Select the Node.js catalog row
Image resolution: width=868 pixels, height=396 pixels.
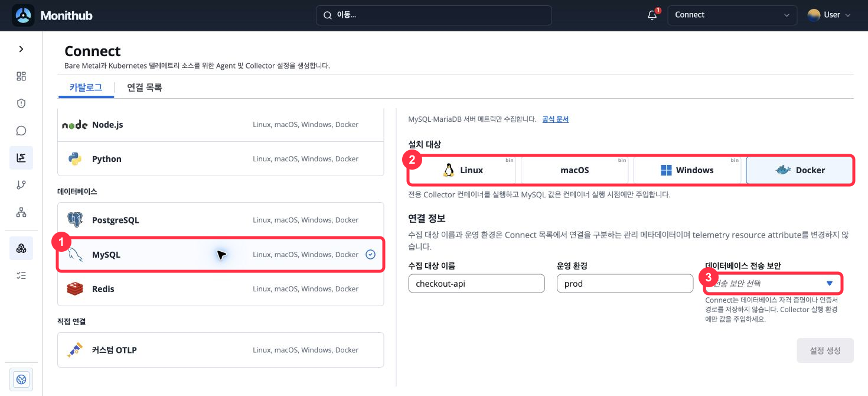[x=220, y=125]
